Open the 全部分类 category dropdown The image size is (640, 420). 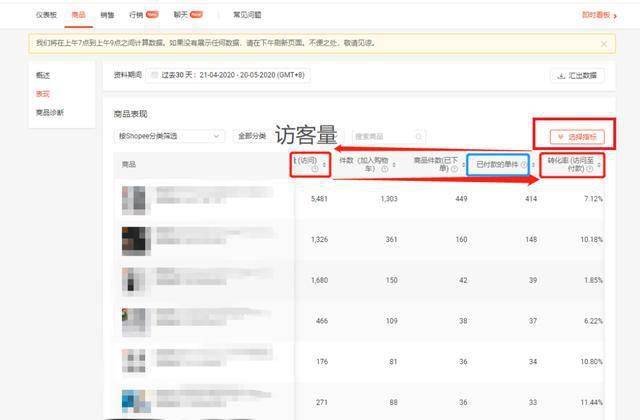[252, 136]
